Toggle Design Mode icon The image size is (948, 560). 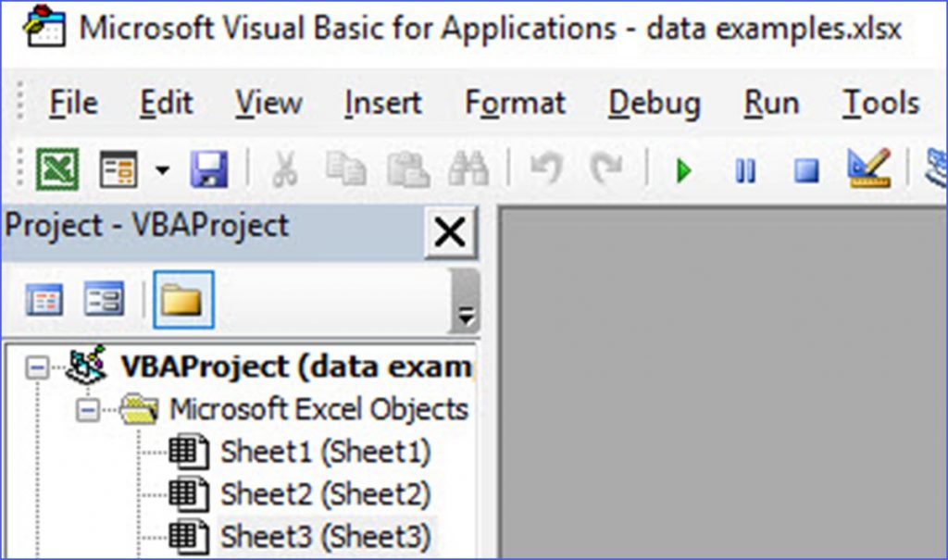pyautogui.click(x=868, y=169)
